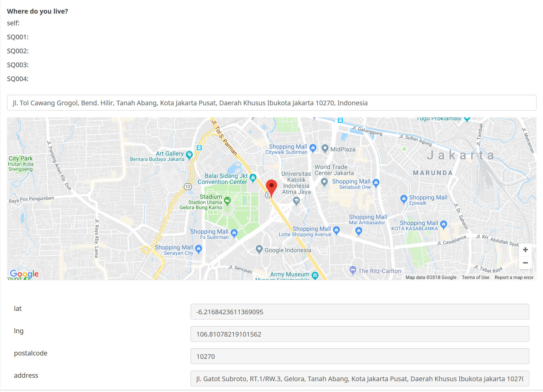Click the SQ003: subquestion label
The image size is (543, 392).
(x=18, y=65)
